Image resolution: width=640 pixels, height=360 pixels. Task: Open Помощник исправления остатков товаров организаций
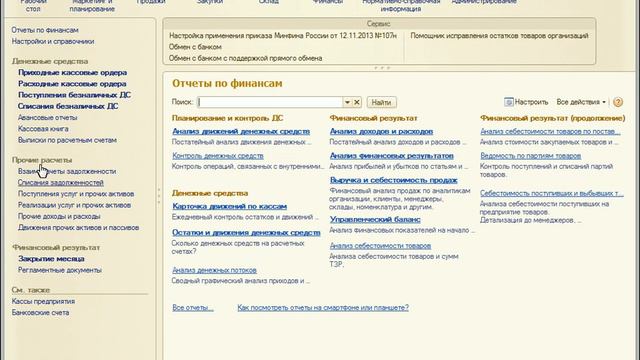499,36
